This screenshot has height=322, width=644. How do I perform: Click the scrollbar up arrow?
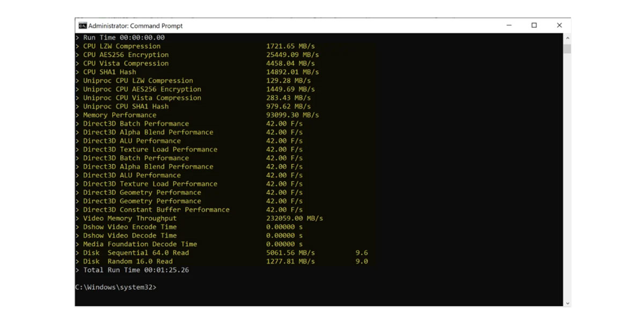pos(567,38)
